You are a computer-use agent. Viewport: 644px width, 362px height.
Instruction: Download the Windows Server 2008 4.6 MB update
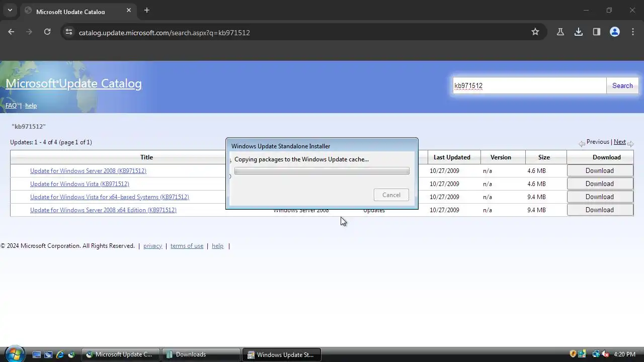(x=600, y=171)
